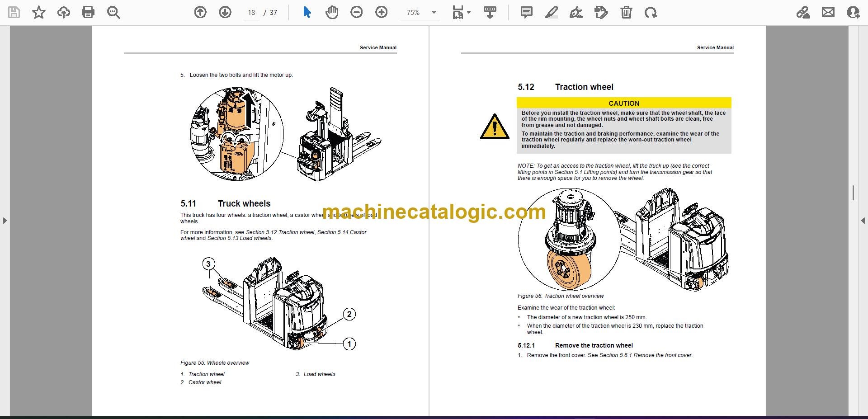Click the new traction wheel 250 mm bullet
Image resolution: width=868 pixels, height=419 pixels.
pyautogui.click(x=587, y=317)
